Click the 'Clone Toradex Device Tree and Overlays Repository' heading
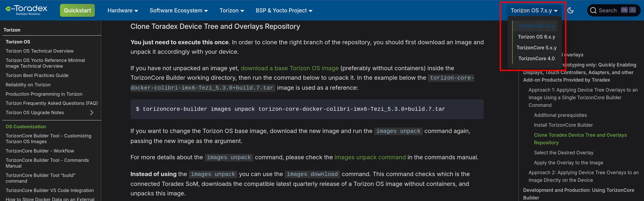The width and height of the screenshot is (644, 201). [215, 27]
